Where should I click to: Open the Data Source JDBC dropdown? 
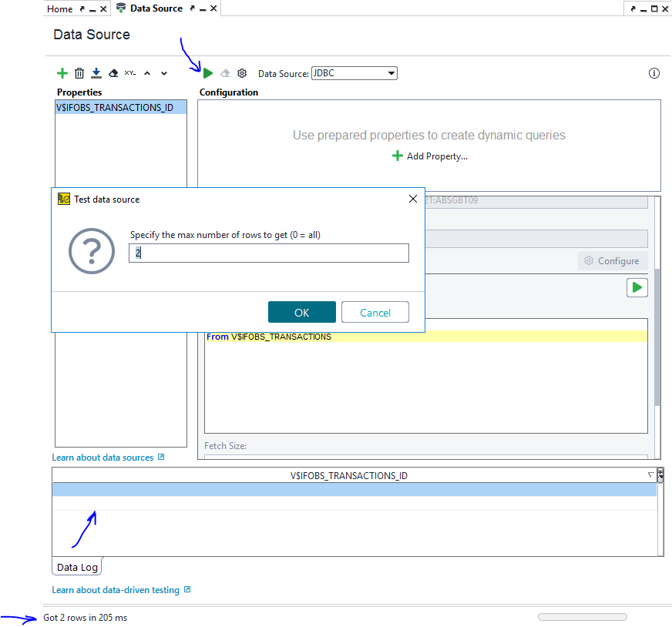(x=354, y=73)
